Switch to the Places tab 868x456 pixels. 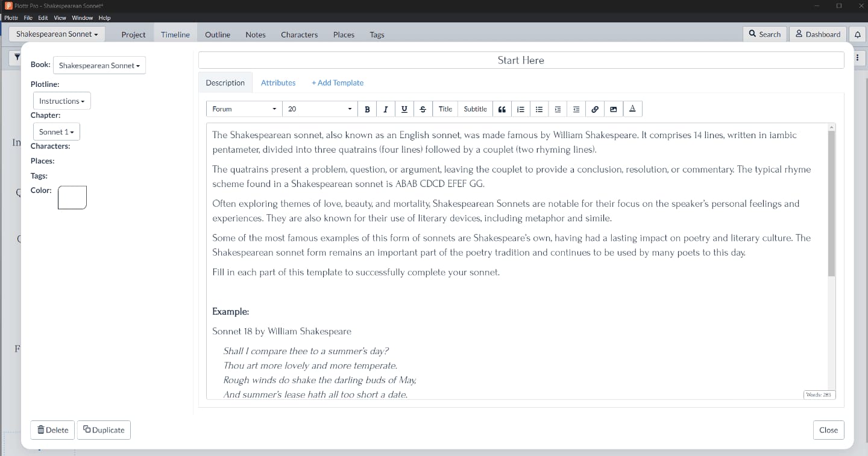tap(344, 34)
